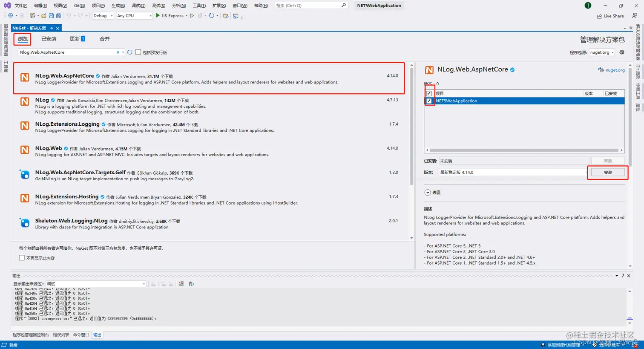Start without debugging using the outlined play icon

point(192,16)
